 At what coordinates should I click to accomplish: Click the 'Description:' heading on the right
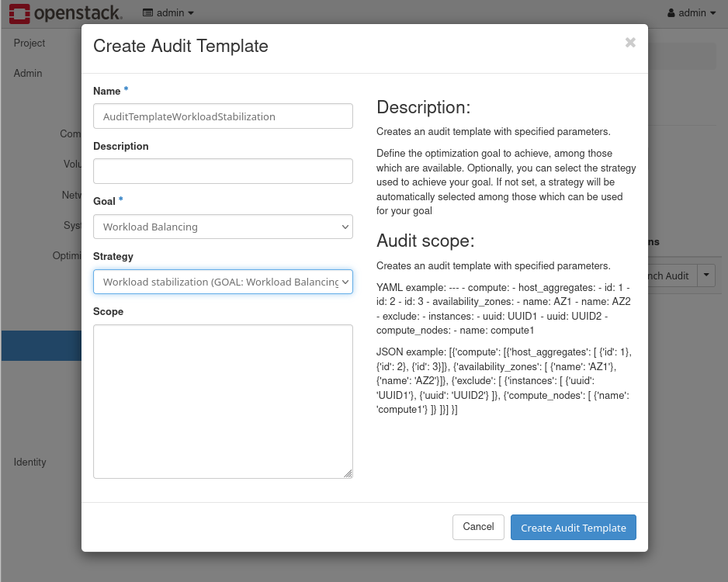(424, 107)
